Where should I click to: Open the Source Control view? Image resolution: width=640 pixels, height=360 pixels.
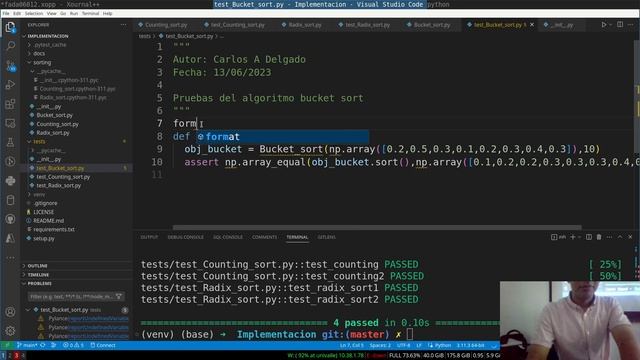coord(10,65)
